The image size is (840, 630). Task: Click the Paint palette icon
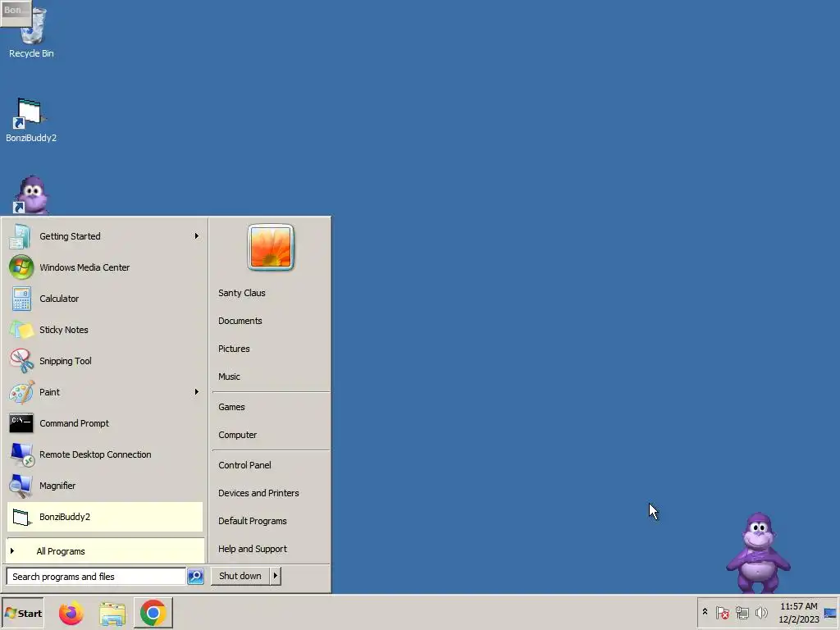(x=21, y=392)
